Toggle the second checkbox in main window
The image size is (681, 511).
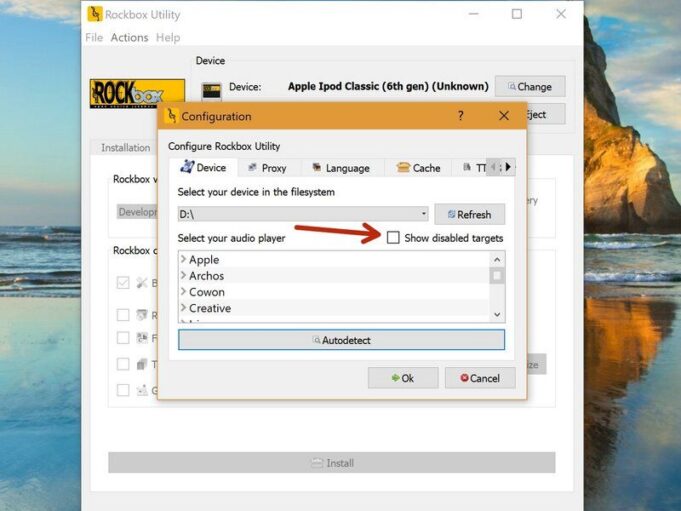tap(123, 315)
